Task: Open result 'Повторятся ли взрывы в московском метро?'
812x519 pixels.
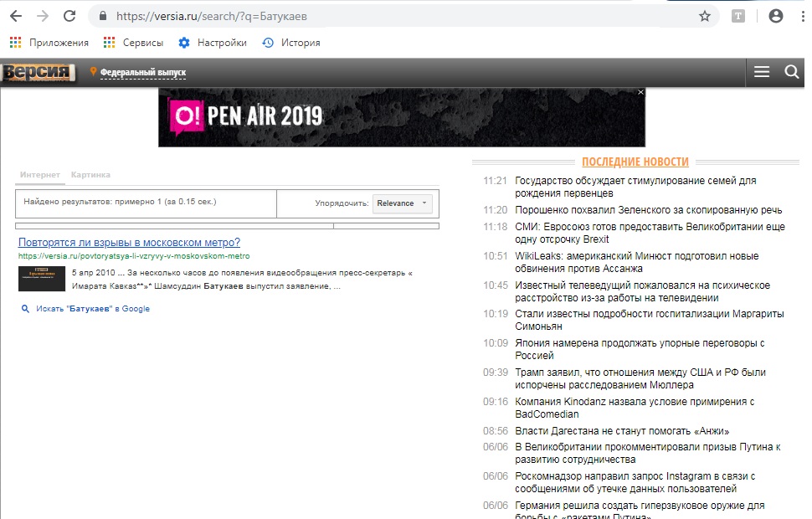Action: click(x=129, y=243)
